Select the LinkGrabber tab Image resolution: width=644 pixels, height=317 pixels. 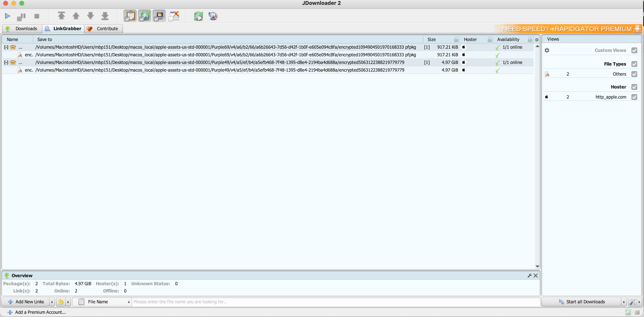pos(63,29)
